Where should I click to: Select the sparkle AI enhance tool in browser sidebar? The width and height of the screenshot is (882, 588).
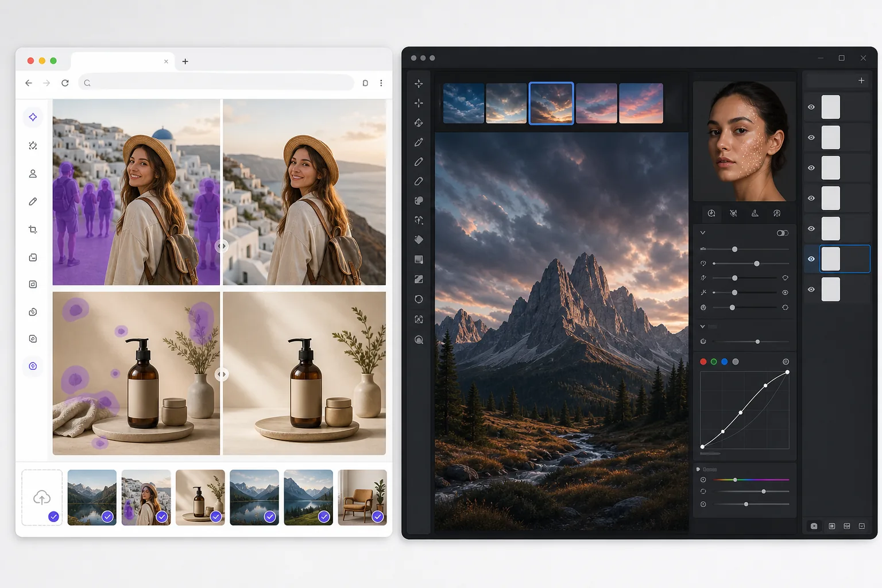click(33, 117)
